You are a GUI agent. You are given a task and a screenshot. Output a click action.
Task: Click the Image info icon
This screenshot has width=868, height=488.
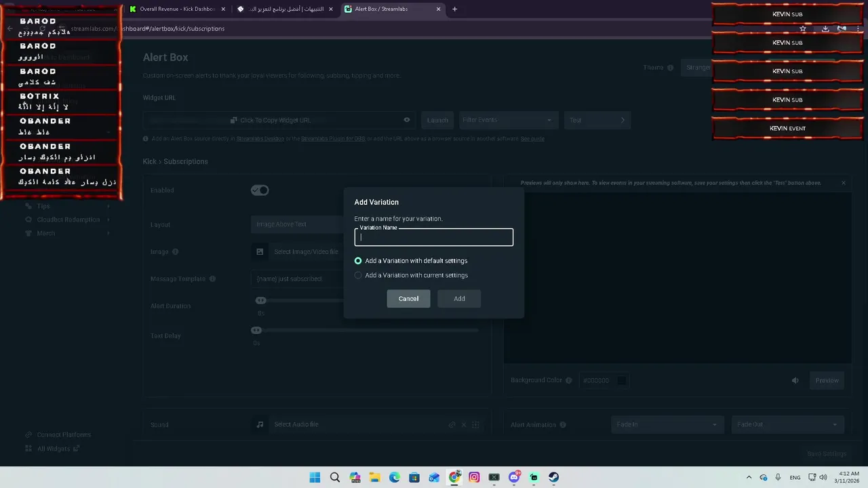(176, 251)
